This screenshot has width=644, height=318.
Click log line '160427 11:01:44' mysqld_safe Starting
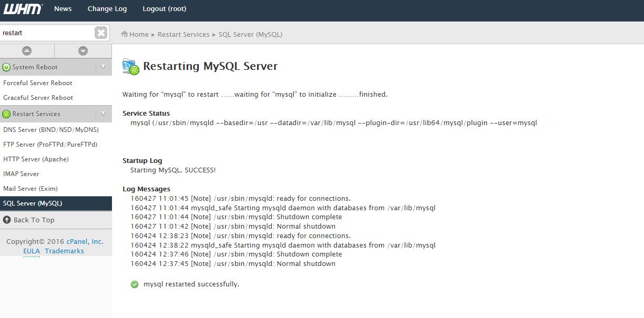[x=283, y=208]
